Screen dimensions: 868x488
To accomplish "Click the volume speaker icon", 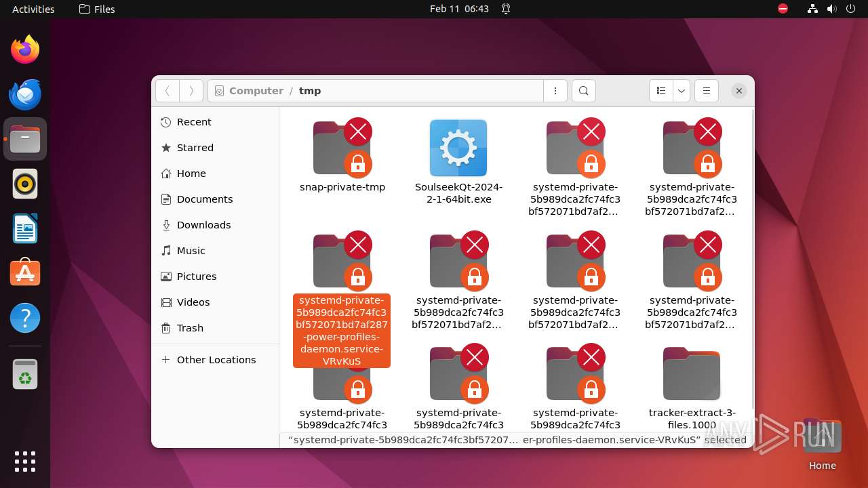I will [x=831, y=9].
